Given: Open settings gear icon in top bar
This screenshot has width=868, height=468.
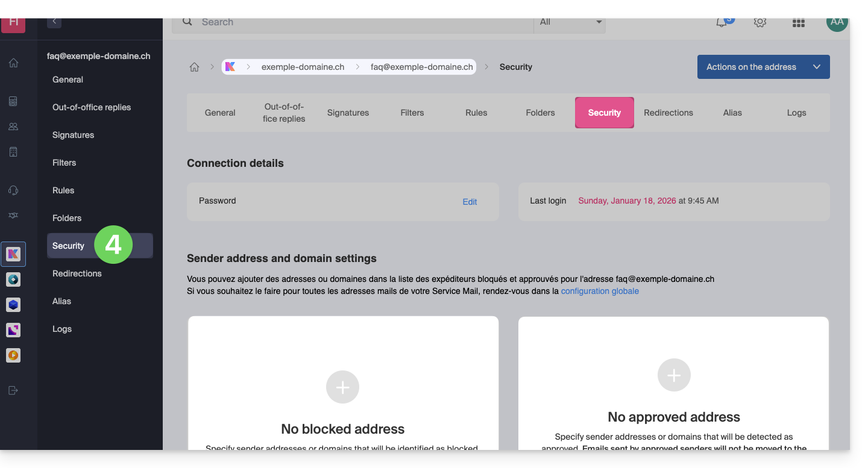Looking at the screenshot, I should tap(760, 22).
